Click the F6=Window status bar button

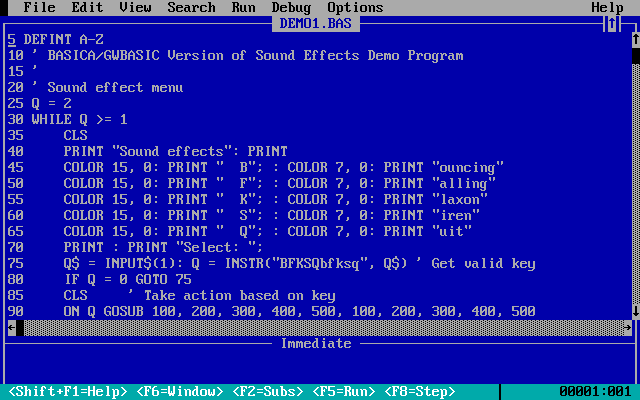click(180, 392)
